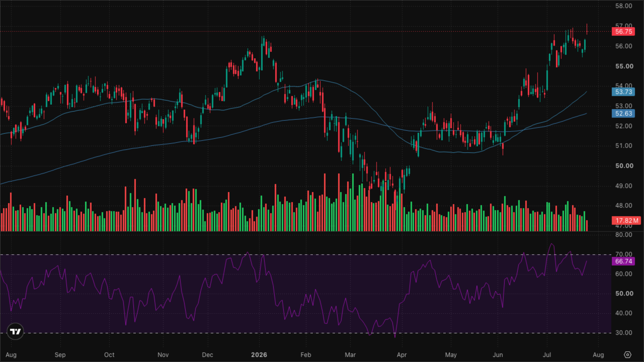Select the latest red candlestick on price line
The height and width of the screenshot is (362, 644).
(x=587, y=29)
